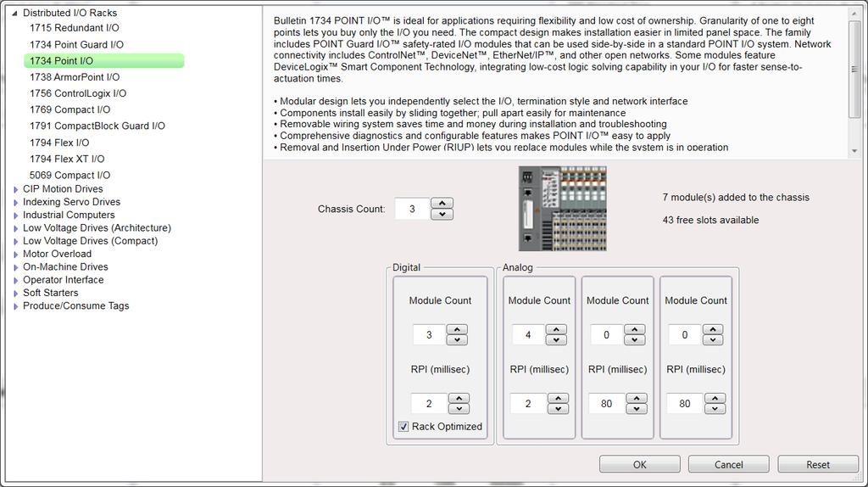Expand the Operator Interface node

click(15, 280)
